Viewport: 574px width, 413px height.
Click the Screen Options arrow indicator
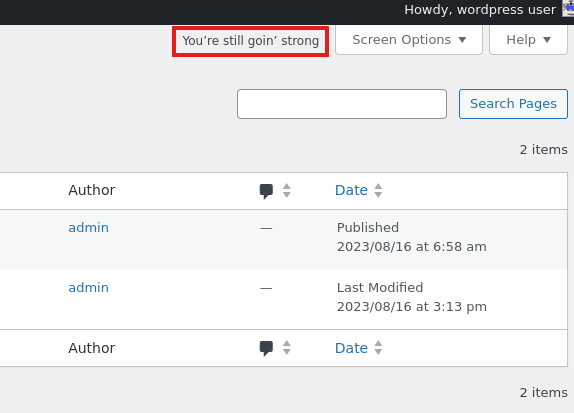pyautogui.click(x=462, y=40)
